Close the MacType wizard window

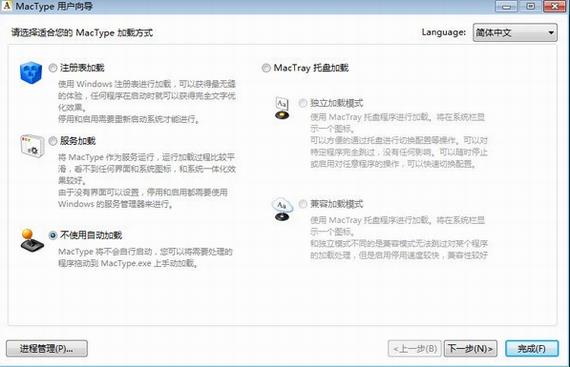click(555, 6)
